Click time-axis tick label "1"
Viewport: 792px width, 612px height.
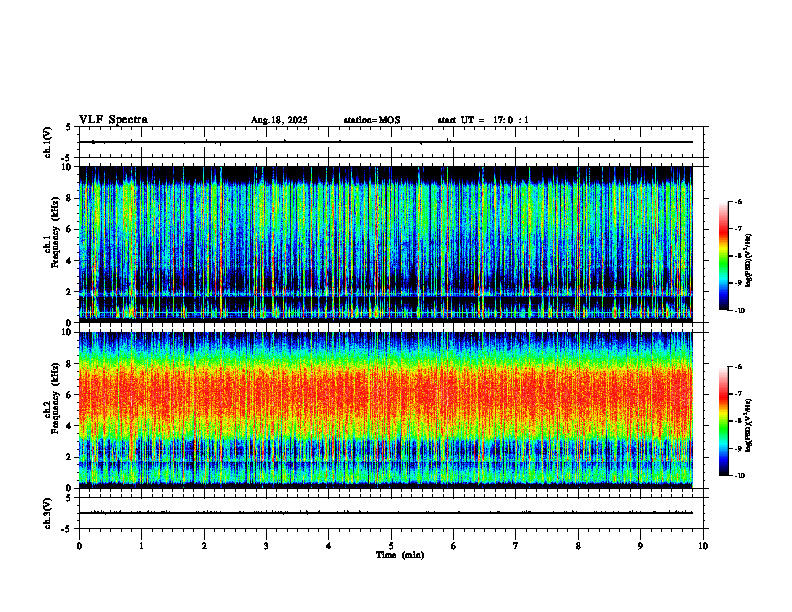[142, 546]
